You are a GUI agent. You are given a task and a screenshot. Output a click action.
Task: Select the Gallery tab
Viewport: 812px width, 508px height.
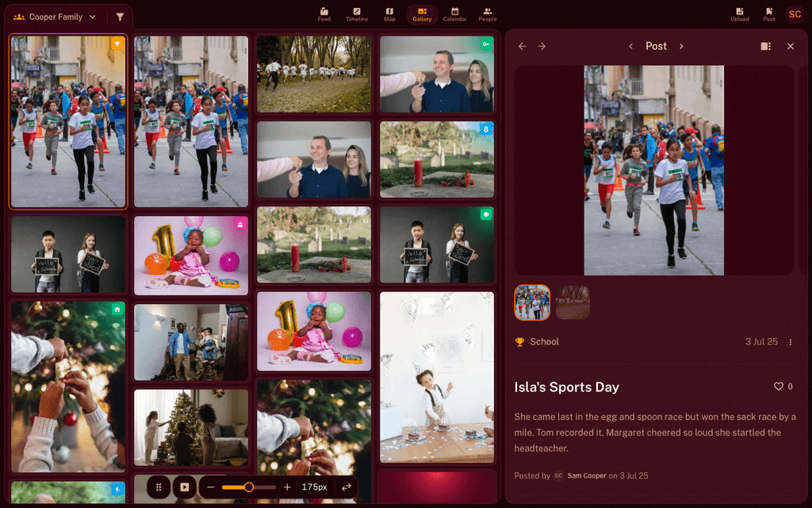click(x=422, y=14)
